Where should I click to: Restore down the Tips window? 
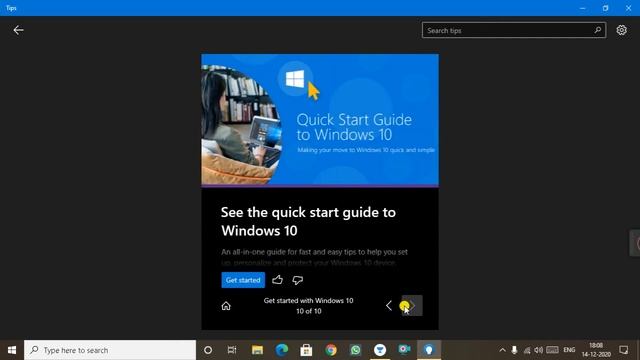pos(605,8)
